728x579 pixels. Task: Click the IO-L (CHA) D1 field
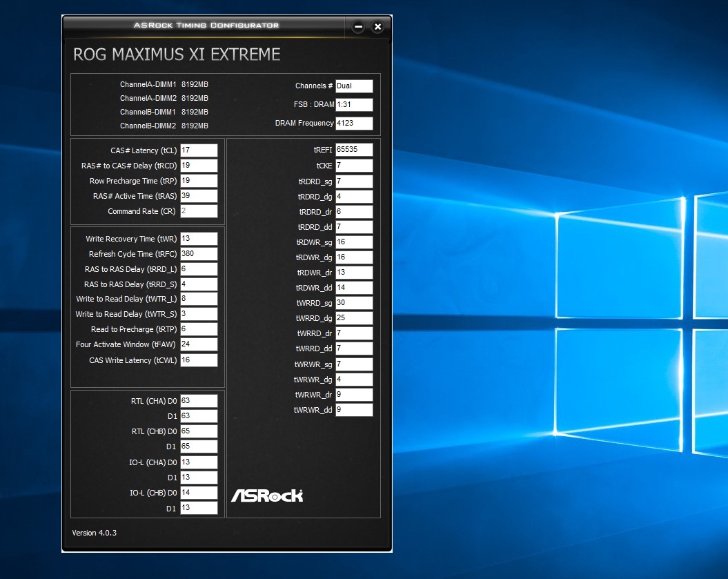tap(199, 477)
